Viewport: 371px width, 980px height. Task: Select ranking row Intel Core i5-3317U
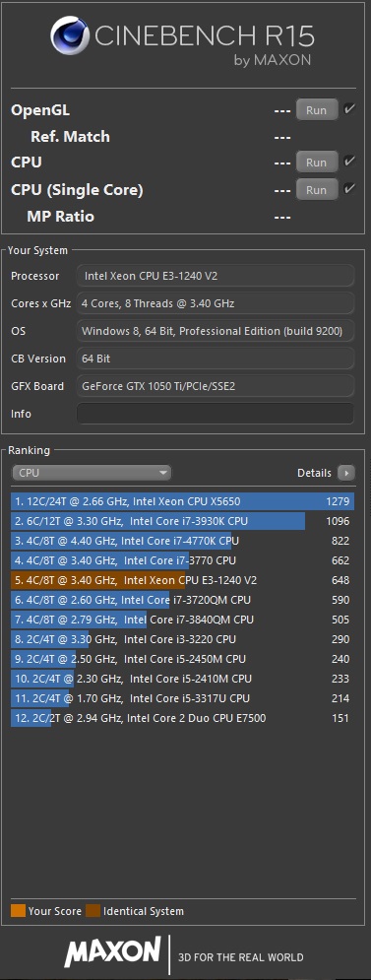182,698
